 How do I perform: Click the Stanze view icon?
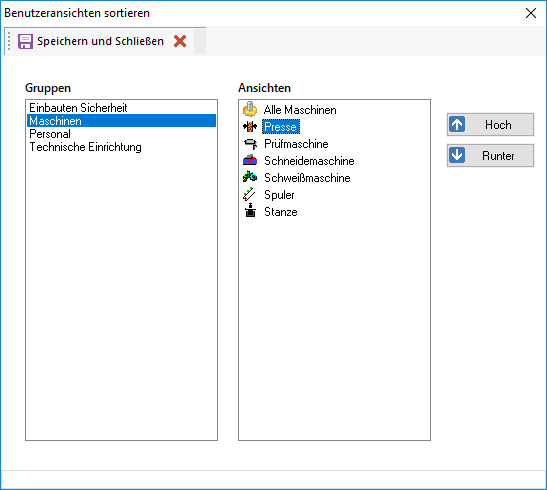[x=250, y=211]
